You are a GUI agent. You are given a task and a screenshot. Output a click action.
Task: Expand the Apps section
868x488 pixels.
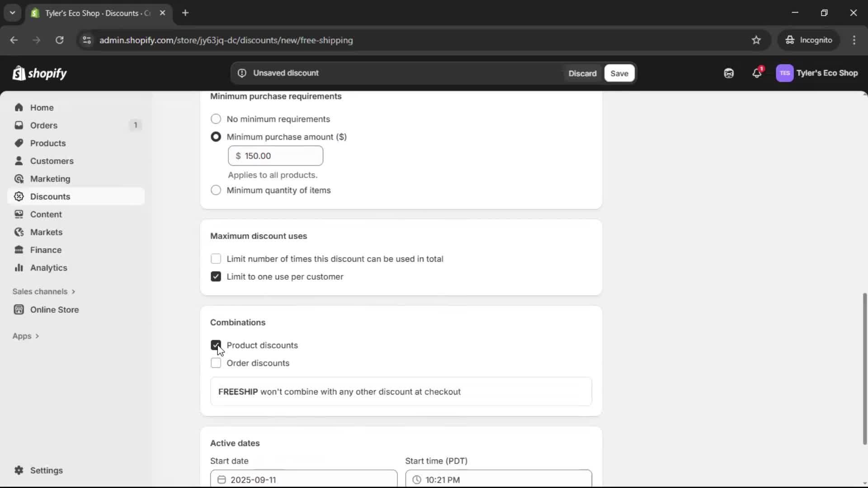click(26, 336)
